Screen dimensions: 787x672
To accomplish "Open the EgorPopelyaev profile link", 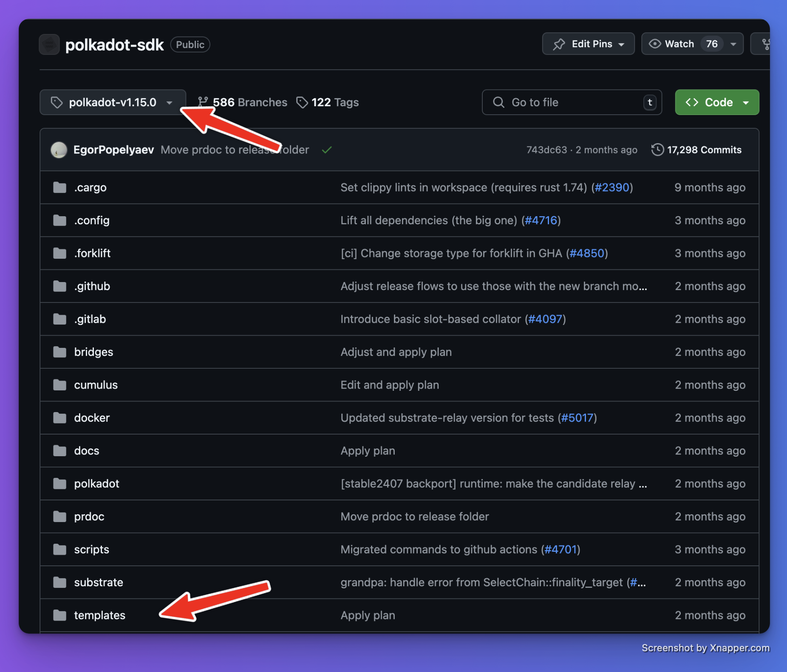I will pyautogui.click(x=113, y=150).
